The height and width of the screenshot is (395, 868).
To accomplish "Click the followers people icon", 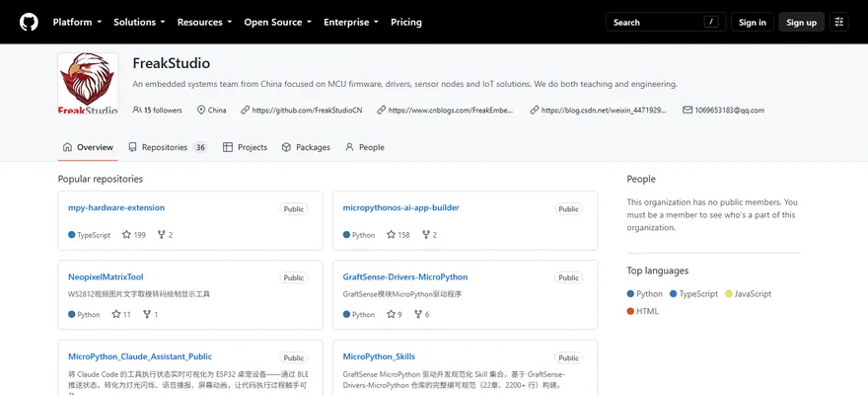I will [137, 111].
